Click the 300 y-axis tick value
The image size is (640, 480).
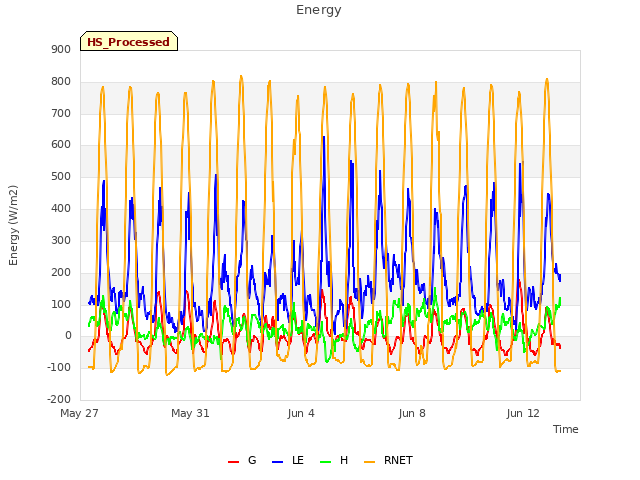click(x=61, y=240)
